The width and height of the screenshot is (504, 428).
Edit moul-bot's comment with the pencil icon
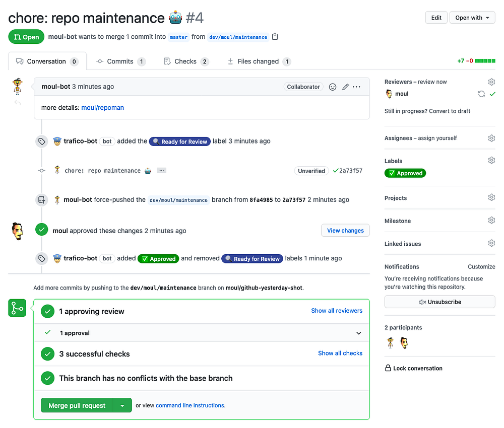pos(345,87)
